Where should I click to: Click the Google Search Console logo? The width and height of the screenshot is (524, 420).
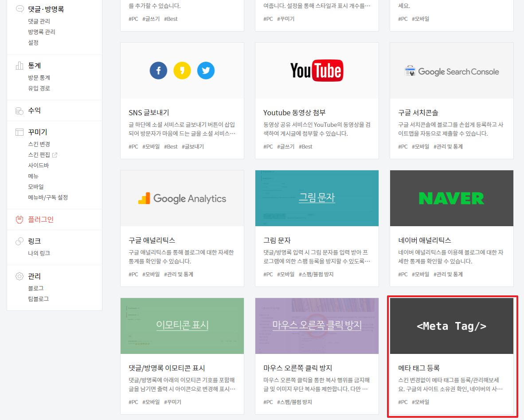coord(451,71)
